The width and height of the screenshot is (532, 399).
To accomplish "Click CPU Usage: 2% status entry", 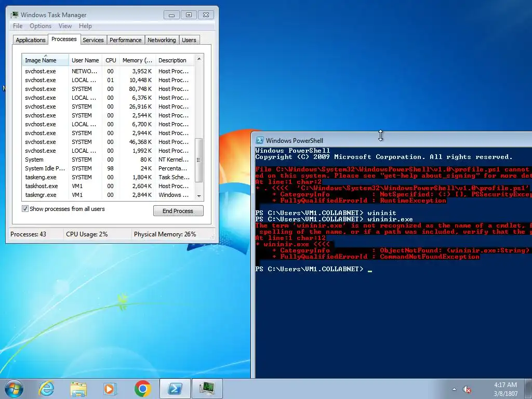I will click(87, 234).
